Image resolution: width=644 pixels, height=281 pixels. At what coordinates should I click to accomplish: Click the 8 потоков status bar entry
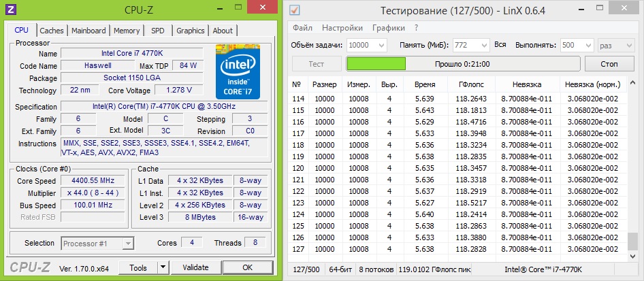click(x=375, y=270)
